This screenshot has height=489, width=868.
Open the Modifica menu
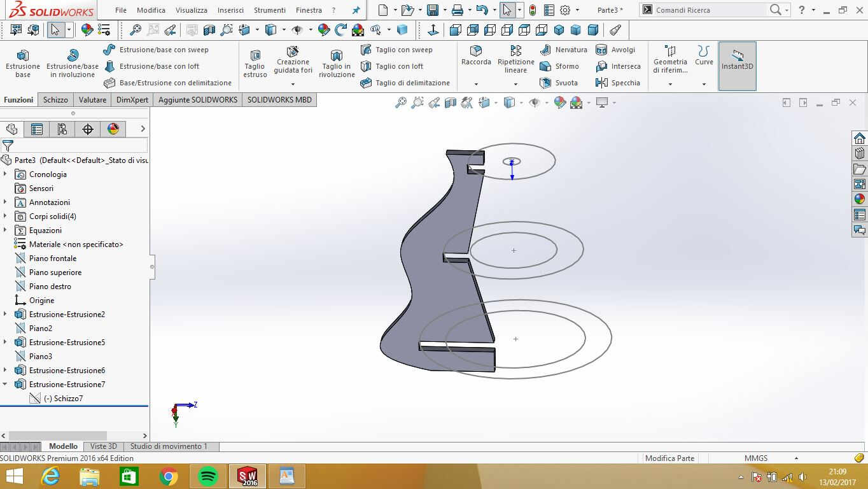point(151,10)
